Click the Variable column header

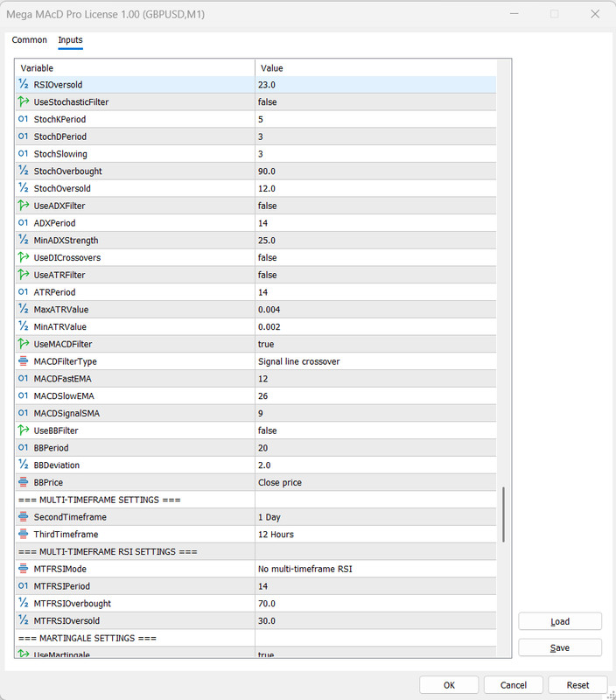point(135,68)
